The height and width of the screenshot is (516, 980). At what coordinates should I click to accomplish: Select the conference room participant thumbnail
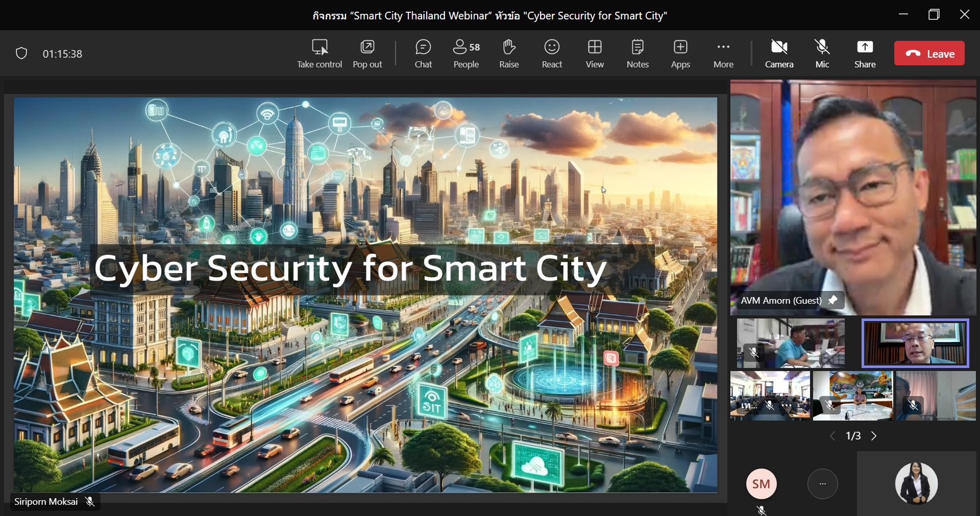(770, 396)
